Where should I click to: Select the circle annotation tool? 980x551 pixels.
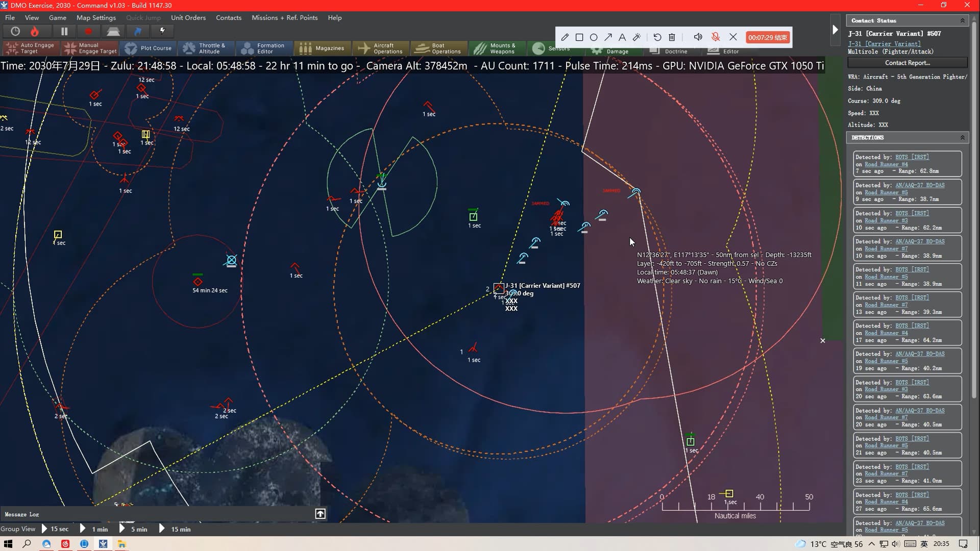coord(594,37)
